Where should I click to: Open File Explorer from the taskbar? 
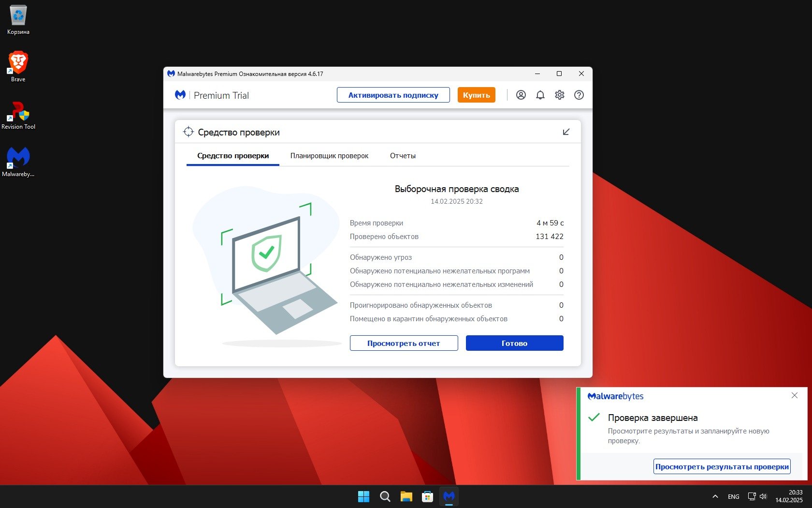pyautogui.click(x=406, y=496)
